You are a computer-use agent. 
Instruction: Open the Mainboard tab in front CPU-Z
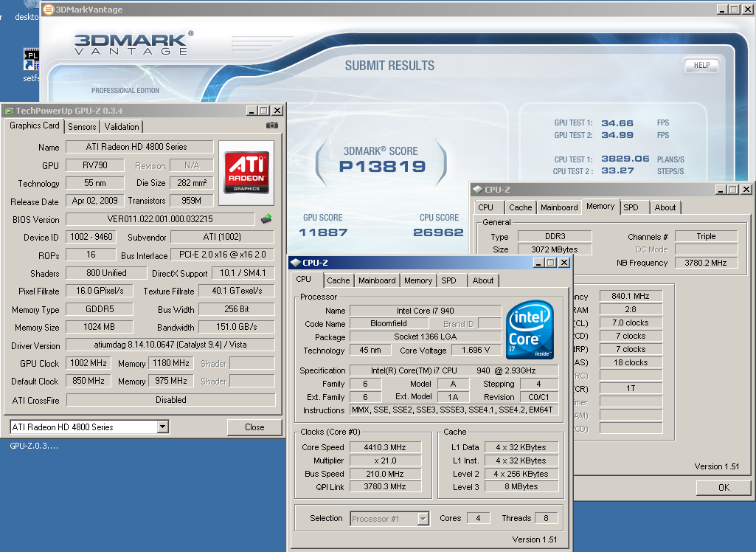click(x=377, y=280)
